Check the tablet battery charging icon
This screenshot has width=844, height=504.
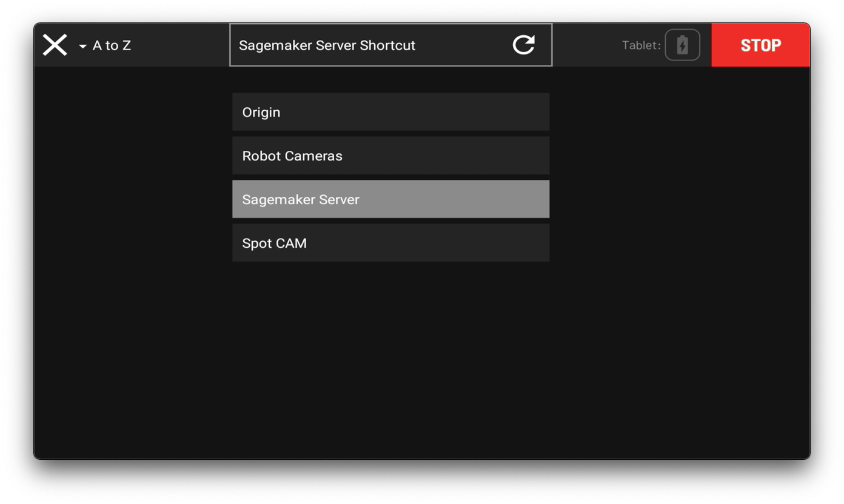pyautogui.click(x=682, y=45)
